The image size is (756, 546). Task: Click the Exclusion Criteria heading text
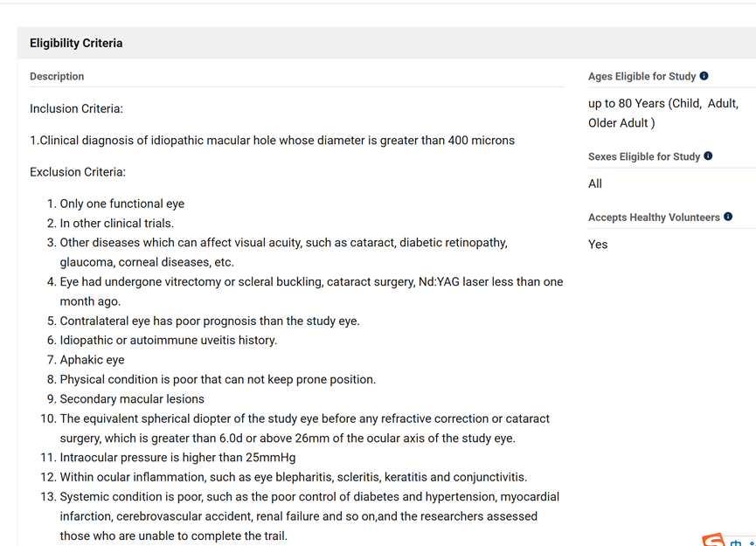click(x=78, y=172)
